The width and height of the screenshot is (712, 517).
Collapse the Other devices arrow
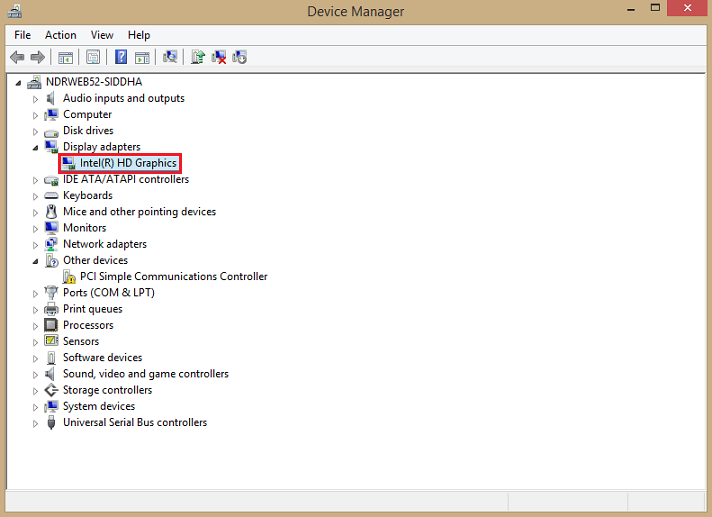[35, 261]
